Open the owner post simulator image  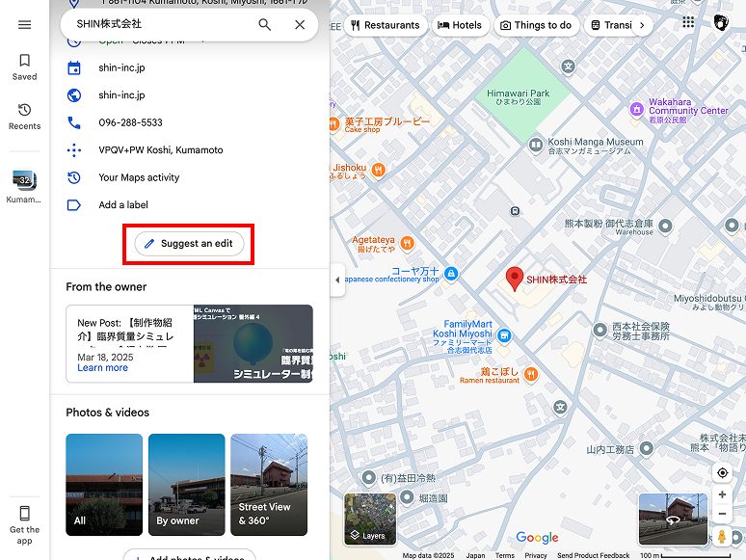[253, 343]
